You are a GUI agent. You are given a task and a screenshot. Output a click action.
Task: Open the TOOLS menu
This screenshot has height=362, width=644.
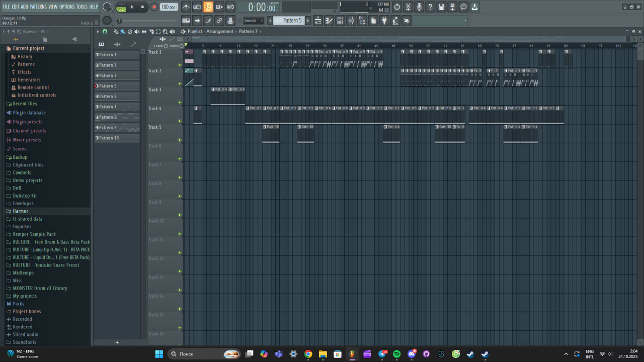coord(82,7)
